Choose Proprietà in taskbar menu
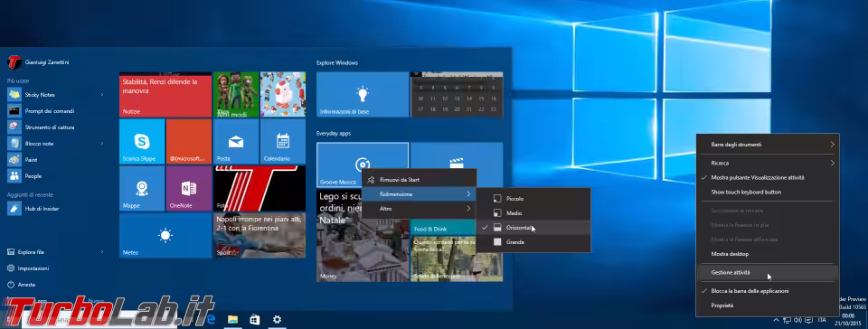The width and height of the screenshot is (868, 329). [x=768, y=305]
